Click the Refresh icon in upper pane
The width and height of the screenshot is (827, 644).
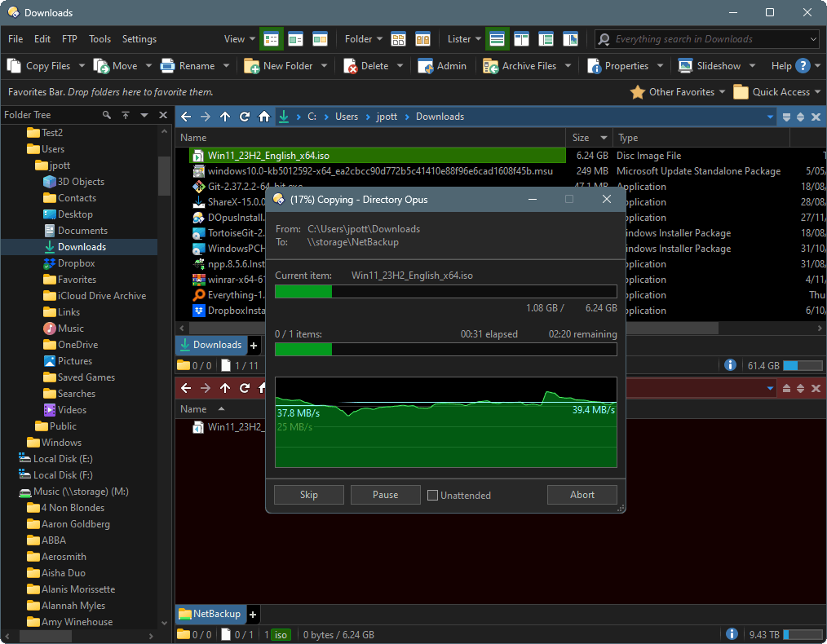[245, 117]
